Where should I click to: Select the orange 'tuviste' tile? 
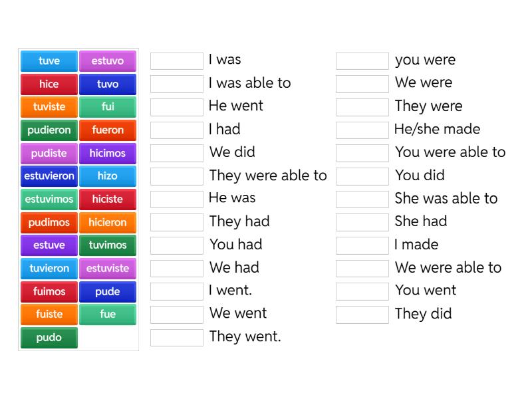(x=49, y=107)
